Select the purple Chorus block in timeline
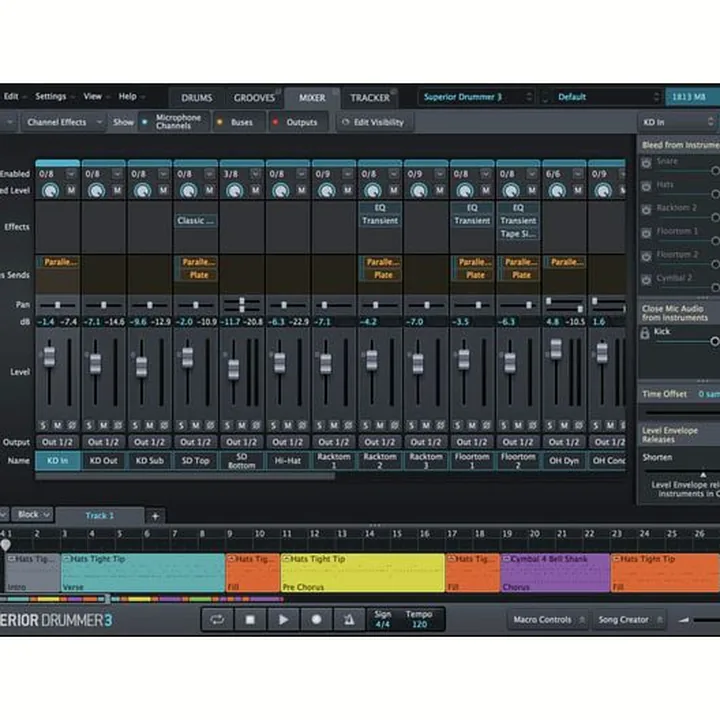The width and height of the screenshot is (720, 720). pyautogui.click(x=555, y=573)
